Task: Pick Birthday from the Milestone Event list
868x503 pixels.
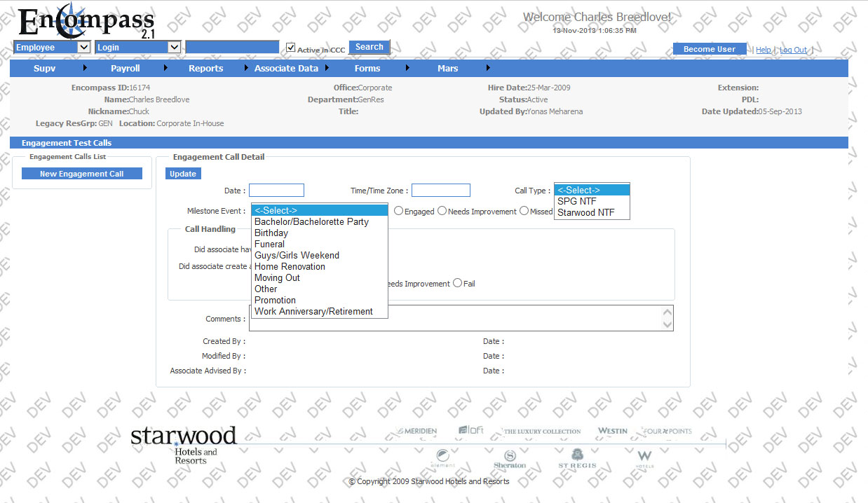Action: tap(271, 233)
